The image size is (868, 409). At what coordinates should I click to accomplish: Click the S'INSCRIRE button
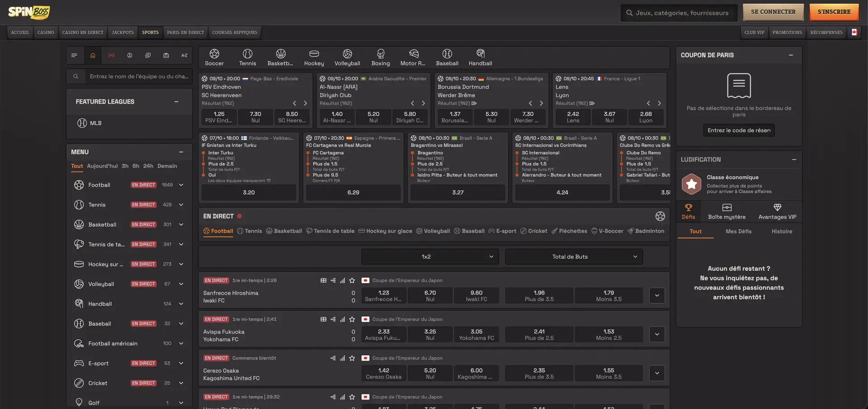point(834,12)
